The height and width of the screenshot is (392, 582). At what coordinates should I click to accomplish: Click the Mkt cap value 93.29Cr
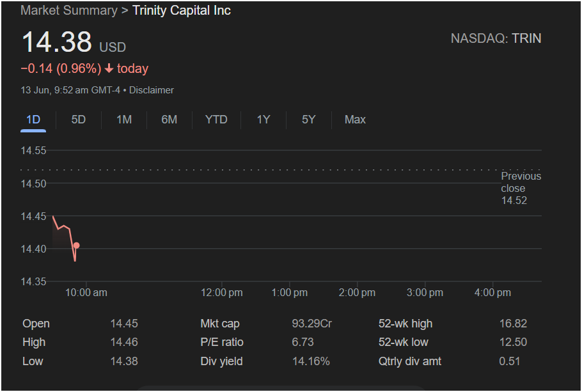[311, 324]
